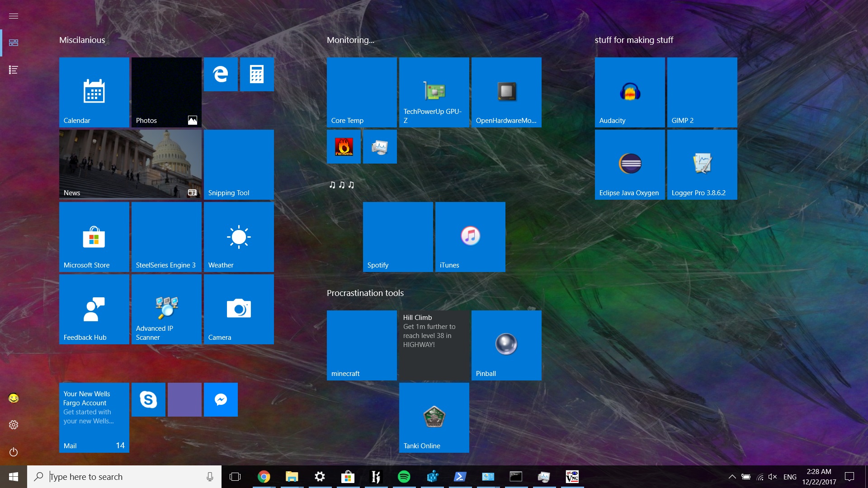Switch to All apps list view
The height and width of the screenshot is (488, 868).
14,70
